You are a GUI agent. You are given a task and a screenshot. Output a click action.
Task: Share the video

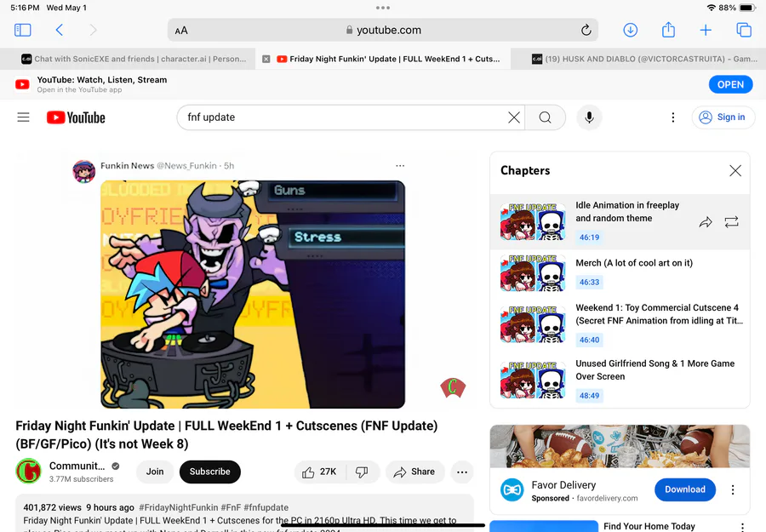pyautogui.click(x=414, y=472)
